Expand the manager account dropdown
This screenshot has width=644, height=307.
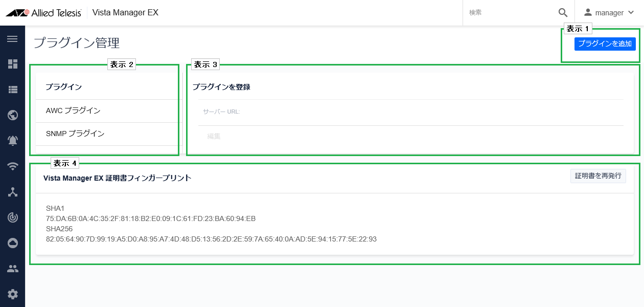(609, 13)
